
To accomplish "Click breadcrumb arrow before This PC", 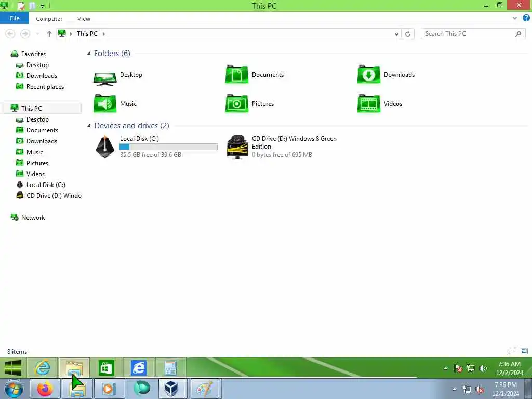I will click(x=71, y=34).
